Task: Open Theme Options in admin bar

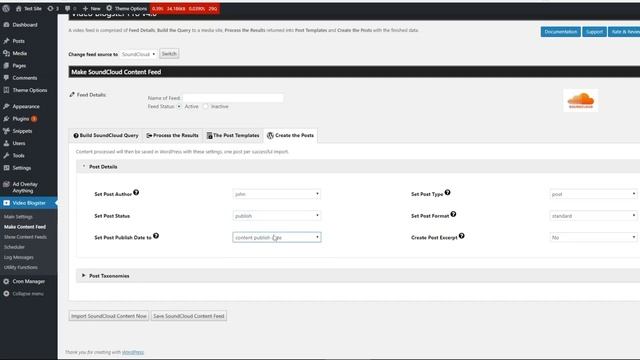Action: 127,8
